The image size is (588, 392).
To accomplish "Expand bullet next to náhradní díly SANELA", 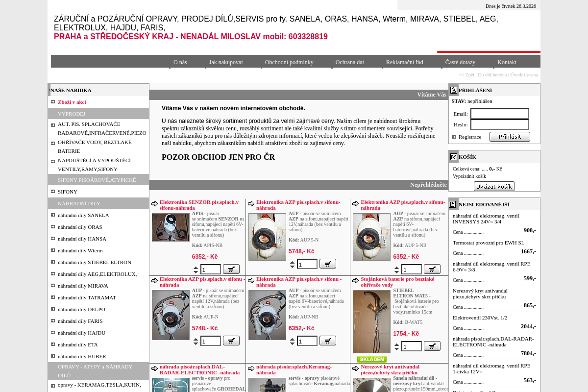I will pos(53,215).
